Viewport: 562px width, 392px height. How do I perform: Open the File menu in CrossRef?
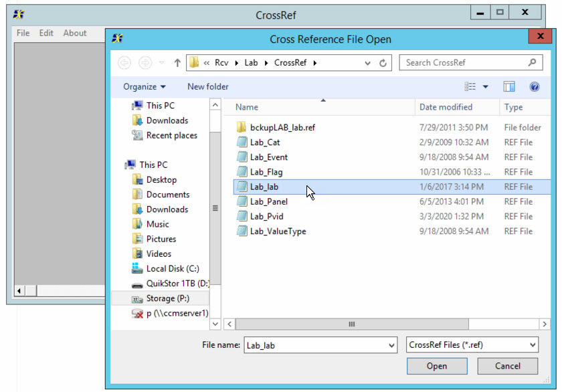[23, 33]
